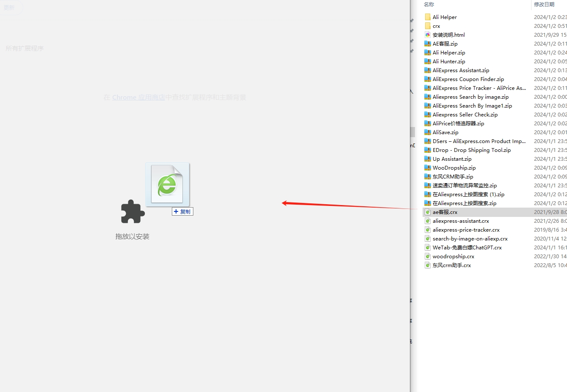Click the modified date of the crx folder
Screen dimensions: 567x392
click(x=550, y=26)
